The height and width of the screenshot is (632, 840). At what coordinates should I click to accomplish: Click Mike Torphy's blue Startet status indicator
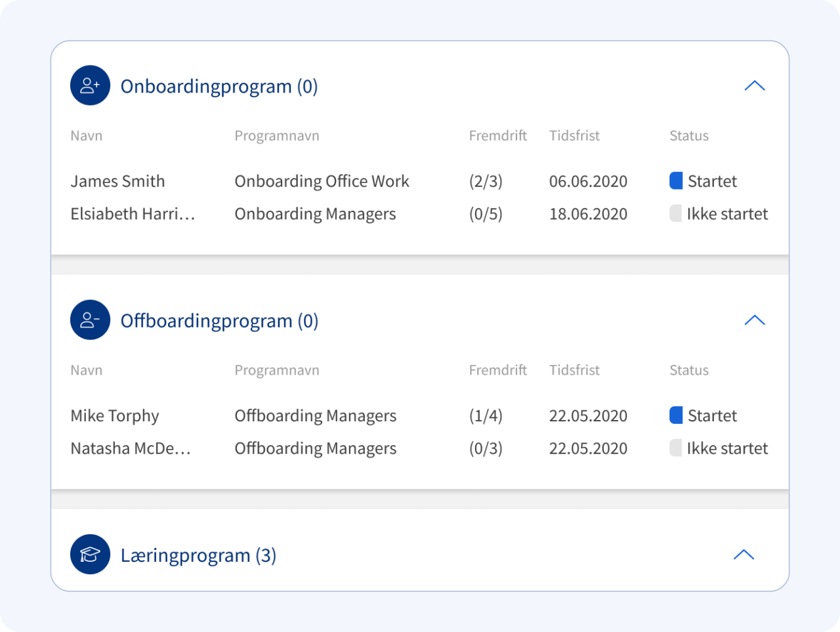pyautogui.click(x=676, y=415)
